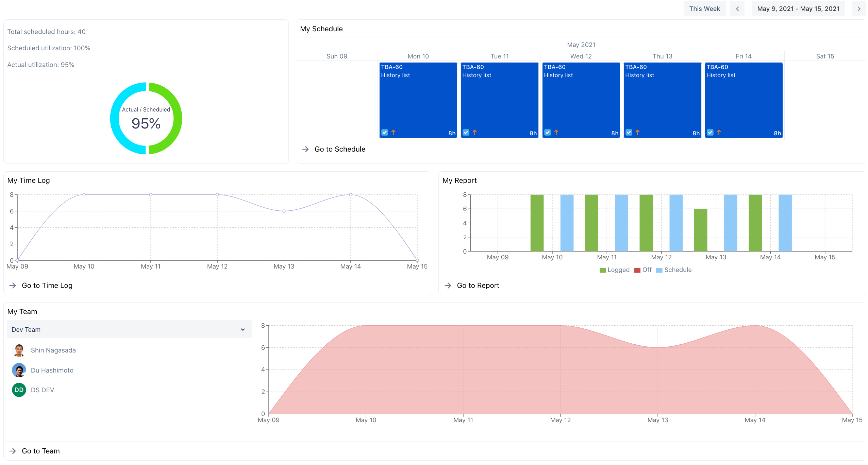Click next week chevron arrow

[x=858, y=9]
